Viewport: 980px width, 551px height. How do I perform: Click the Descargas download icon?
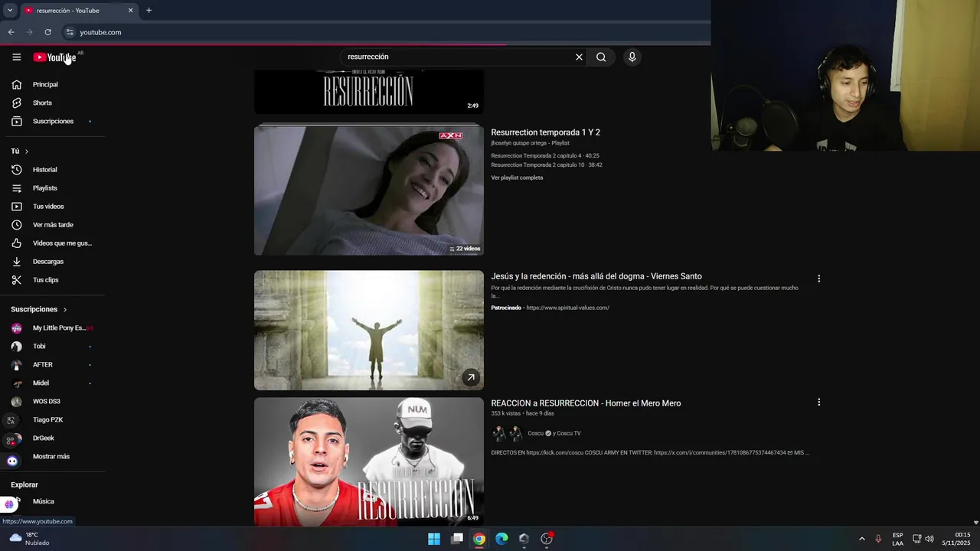pos(16,262)
